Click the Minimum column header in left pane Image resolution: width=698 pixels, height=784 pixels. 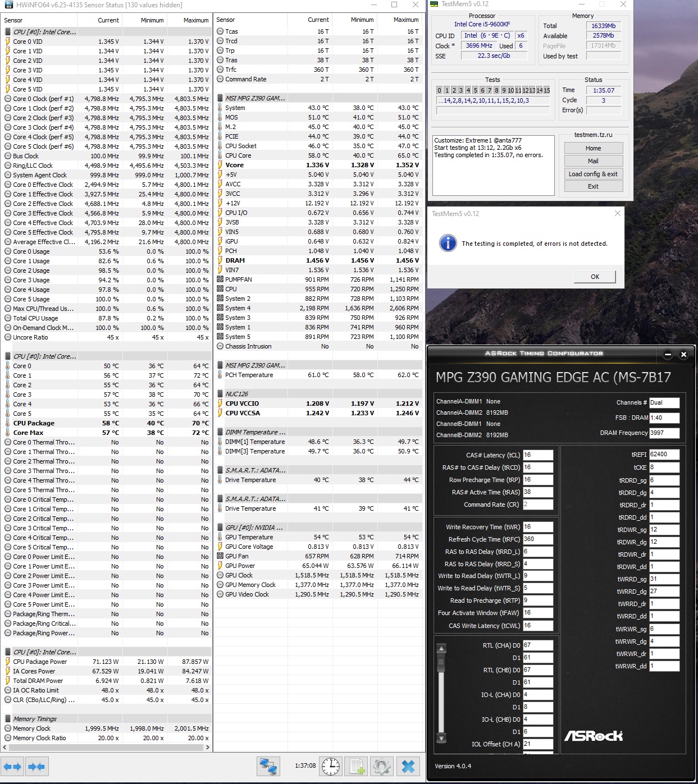[144, 20]
